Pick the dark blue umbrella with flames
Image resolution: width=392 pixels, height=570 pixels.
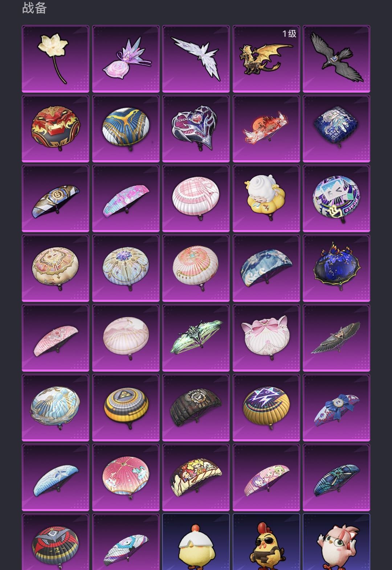[x=336, y=268]
